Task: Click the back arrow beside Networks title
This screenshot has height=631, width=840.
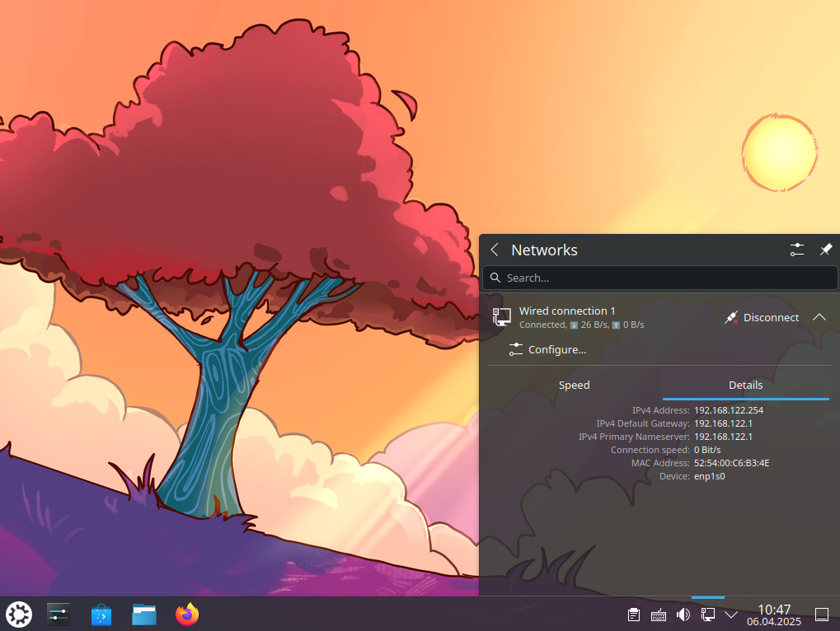Action: [495, 250]
